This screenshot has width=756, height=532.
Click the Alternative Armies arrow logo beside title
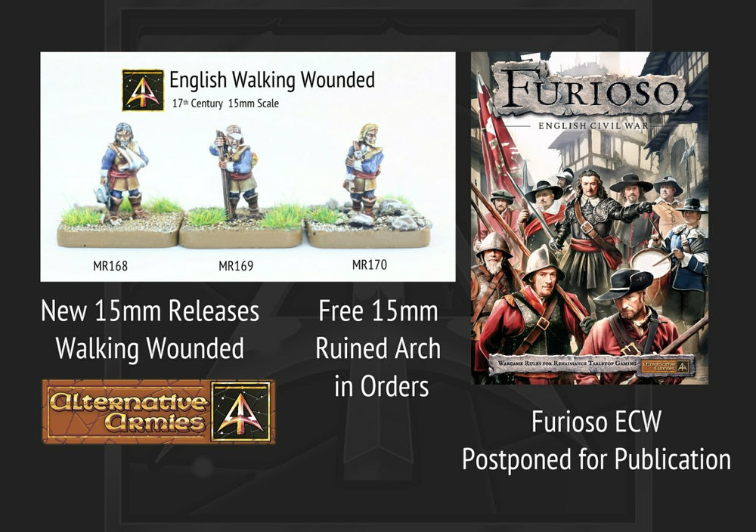click(143, 90)
